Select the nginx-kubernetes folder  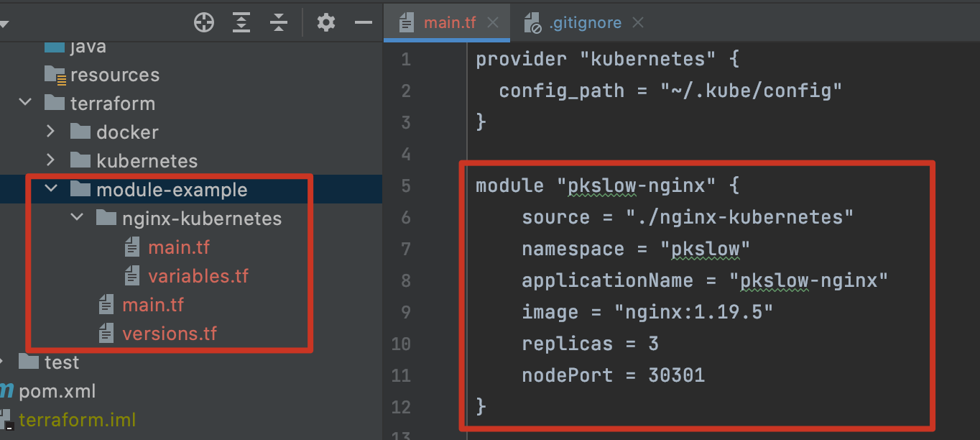coord(202,219)
